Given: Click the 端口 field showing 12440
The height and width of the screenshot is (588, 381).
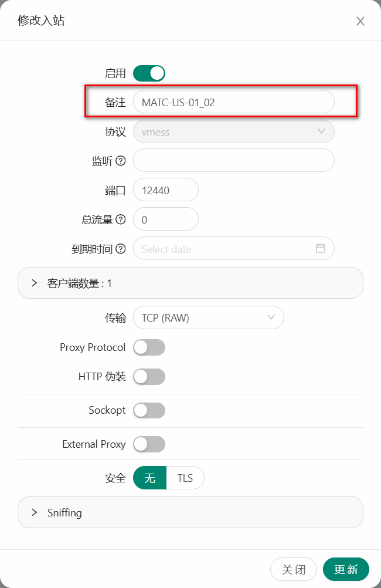Looking at the screenshot, I should point(166,190).
